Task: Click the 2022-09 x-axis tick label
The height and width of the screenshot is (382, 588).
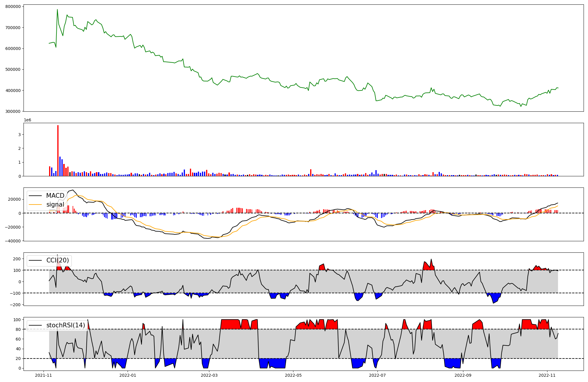Action: (463, 375)
